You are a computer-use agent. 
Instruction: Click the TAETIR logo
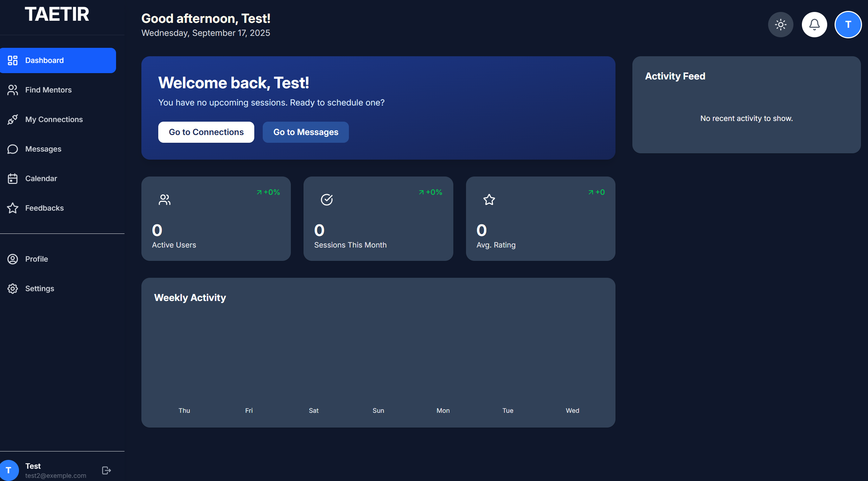click(57, 14)
